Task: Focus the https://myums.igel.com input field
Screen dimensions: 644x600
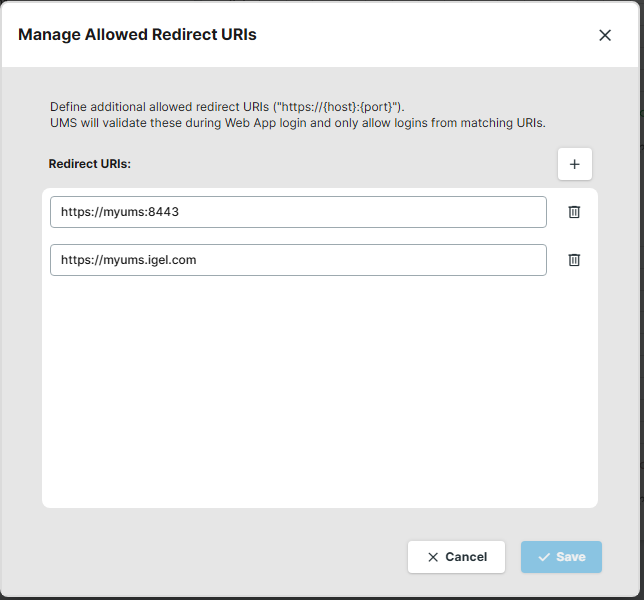Action: (298, 260)
